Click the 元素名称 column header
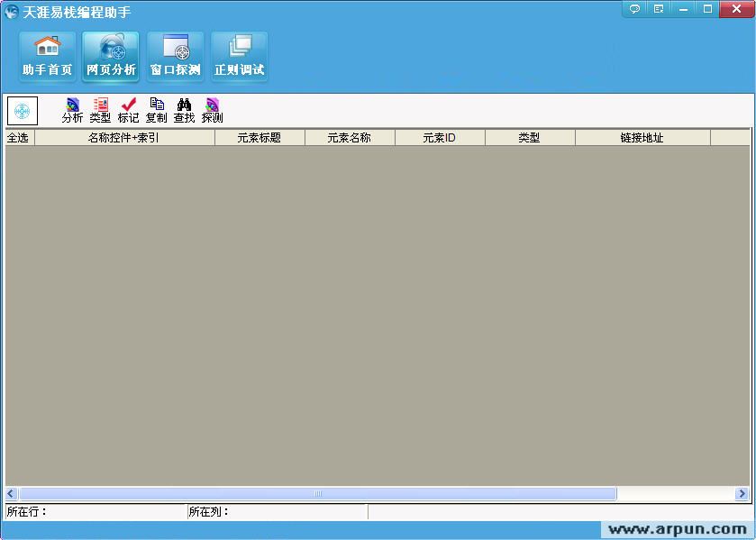The height and width of the screenshot is (540, 756). click(x=350, y=138)
